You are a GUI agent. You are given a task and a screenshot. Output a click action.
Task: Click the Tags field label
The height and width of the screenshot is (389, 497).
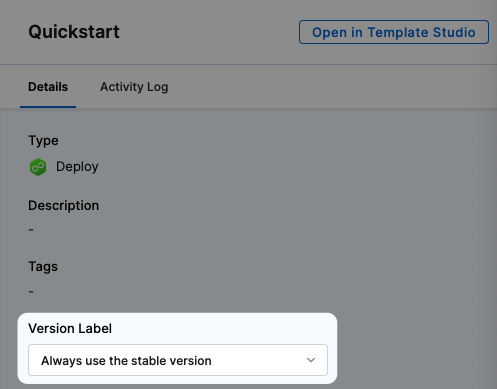[43, 267]
